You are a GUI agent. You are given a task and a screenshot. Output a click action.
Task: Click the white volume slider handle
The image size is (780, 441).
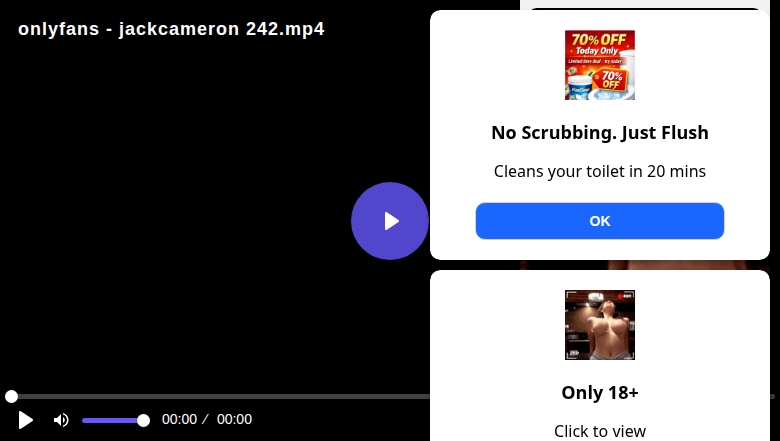coord(143,421)
